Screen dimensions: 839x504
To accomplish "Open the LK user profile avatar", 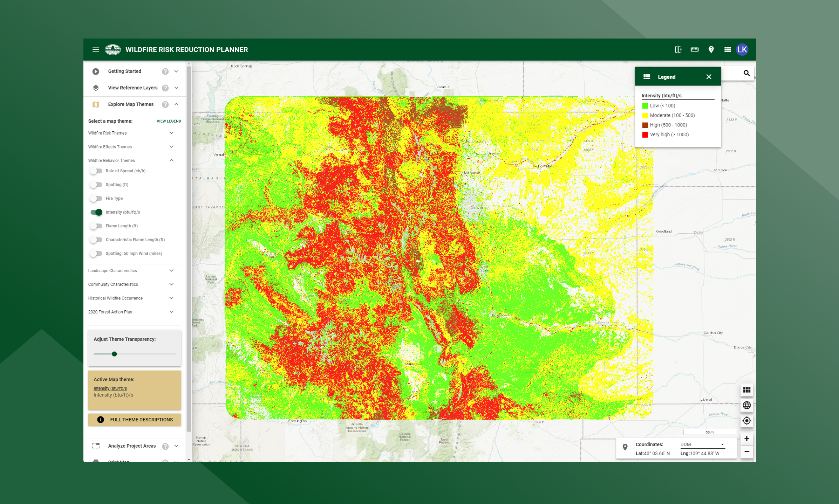I will click(x=742, y=50).
